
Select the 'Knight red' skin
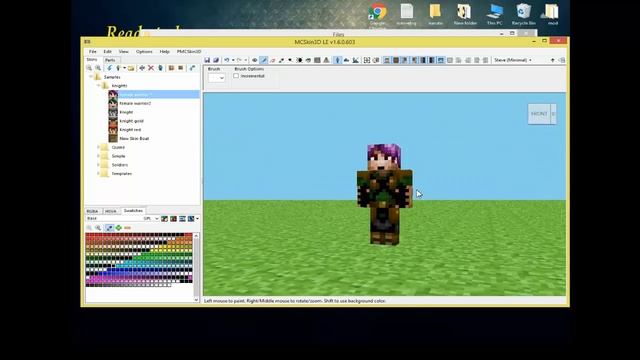(130, 130)
